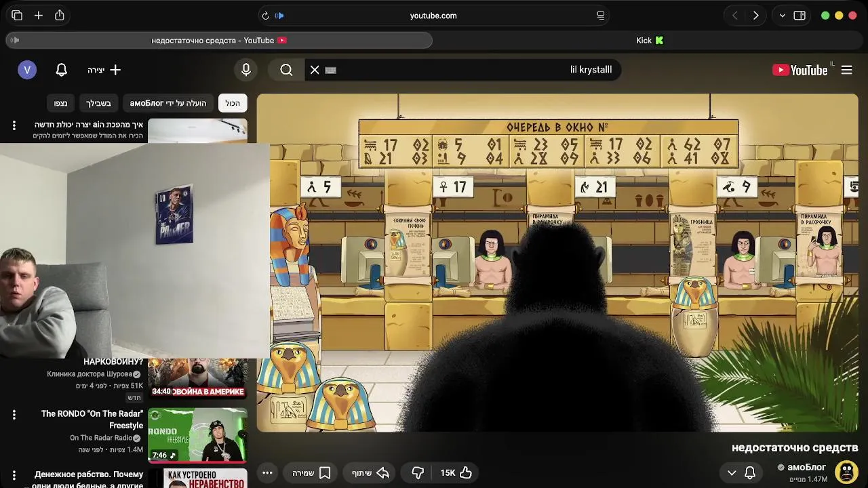Screen dimensions: 868x488
Task: Select the הועלה על ידי амоБлог chip
Action: pyautogui.click(x=168, y=103)
